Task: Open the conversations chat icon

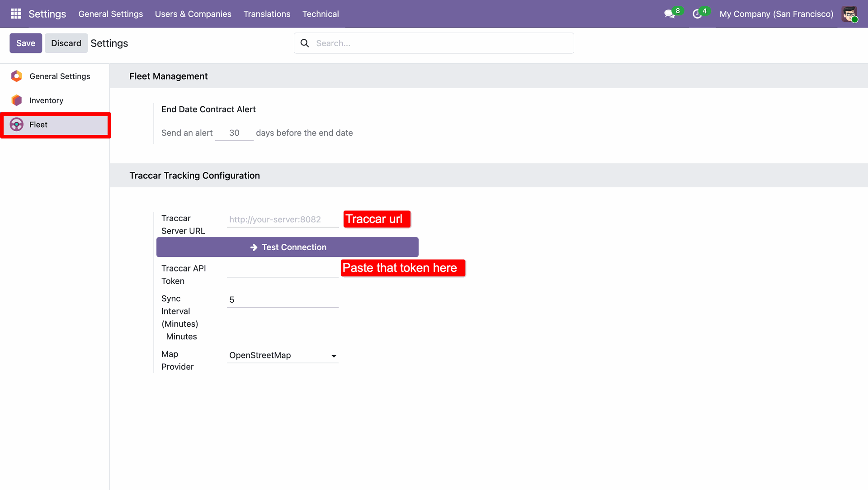Action: pos(670,14)
